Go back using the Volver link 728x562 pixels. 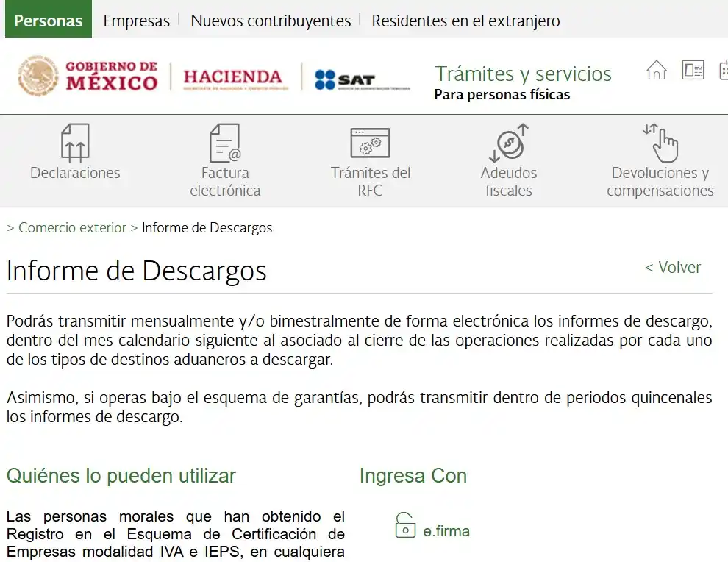click(673, 268)
